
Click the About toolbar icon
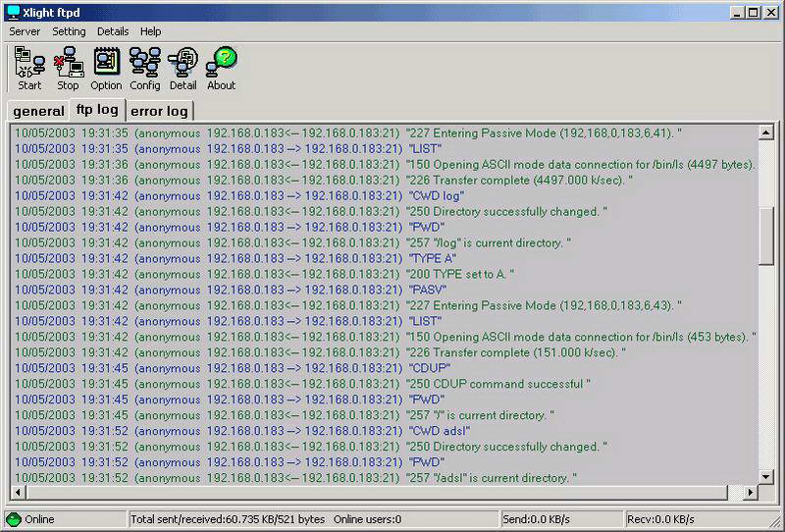pos(222,69)
